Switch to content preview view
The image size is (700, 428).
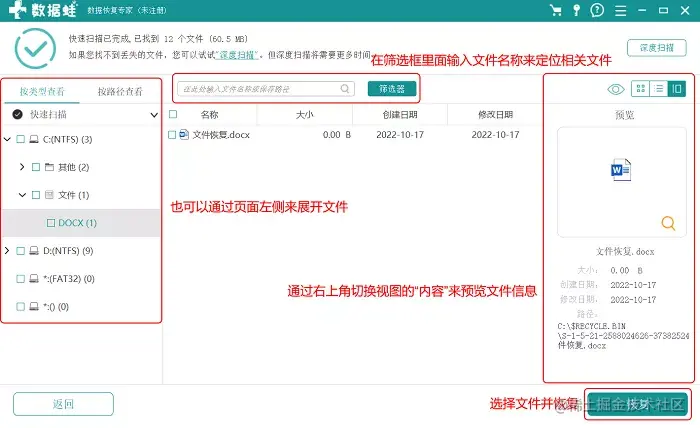677,89
